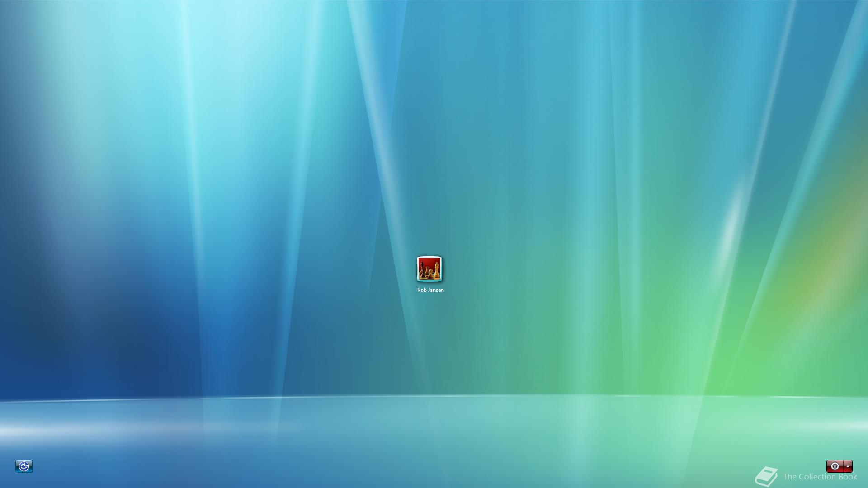The height and width of the screenshot is (488, 868).
Task: Expand shutdown options arrow beside power button
Action: point(848,466)
